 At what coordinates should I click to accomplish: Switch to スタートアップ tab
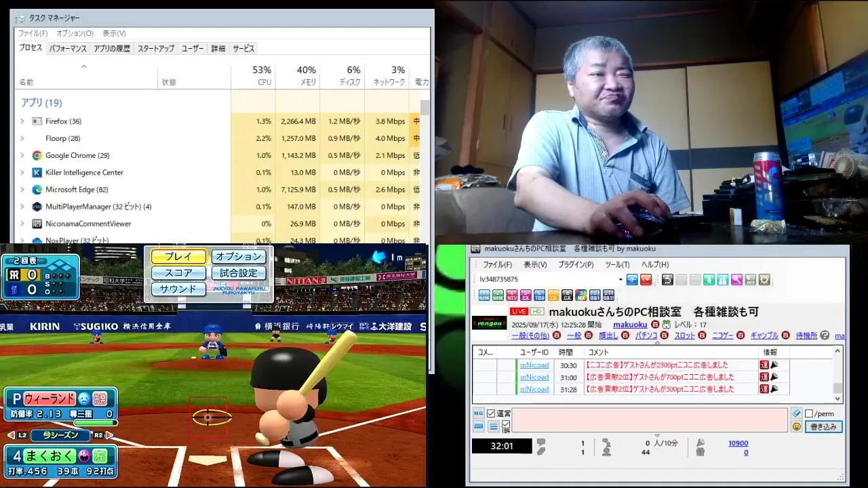point(156,49)
